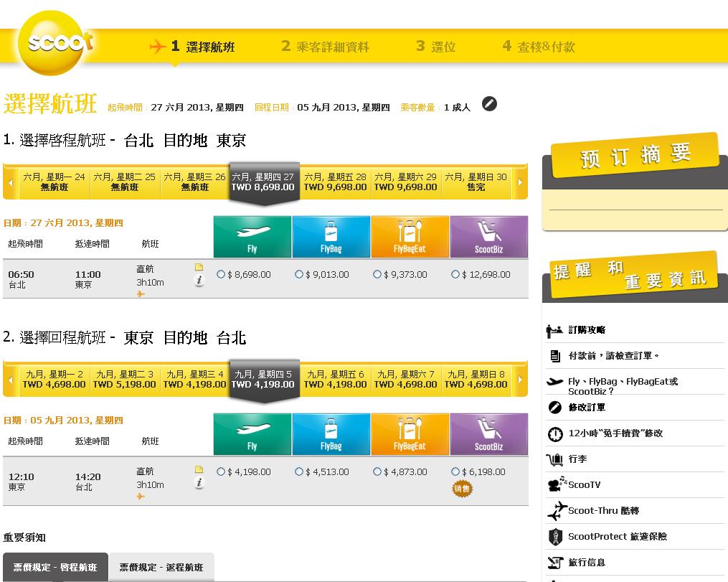Click the return ScootBiz fare column header
This screenshot has height=582, width=728.
(x=489, y=434)
